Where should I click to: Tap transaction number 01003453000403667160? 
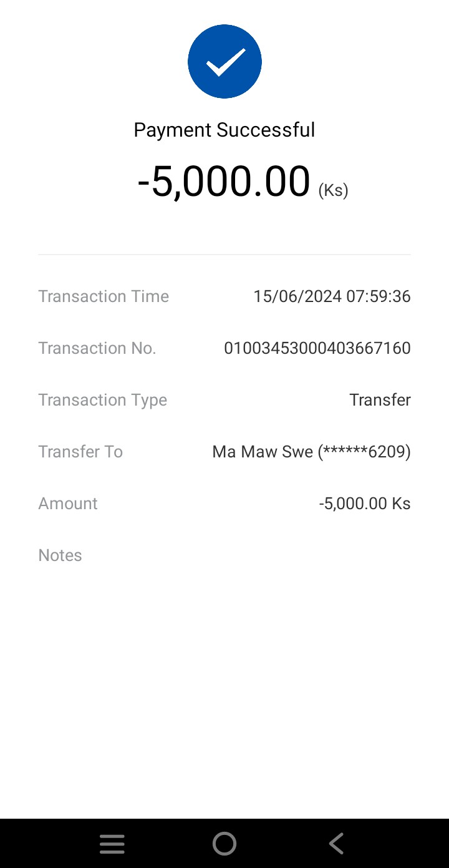(317, 348)
